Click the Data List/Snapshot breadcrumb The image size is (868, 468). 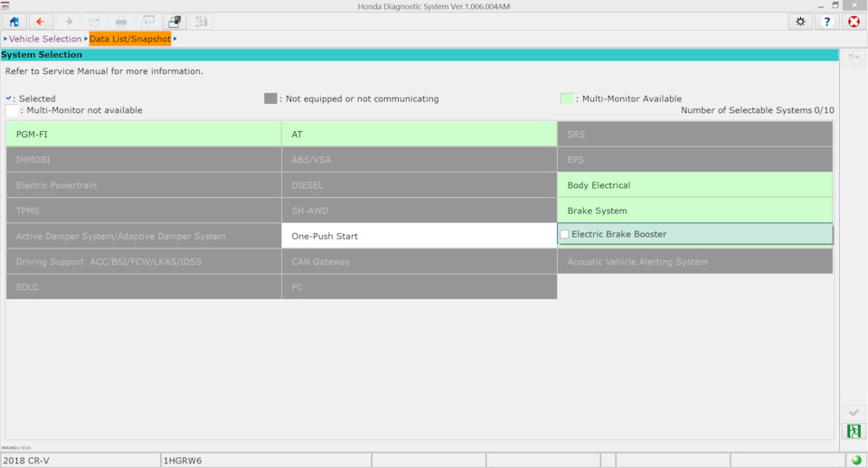(x=130, y=39)
